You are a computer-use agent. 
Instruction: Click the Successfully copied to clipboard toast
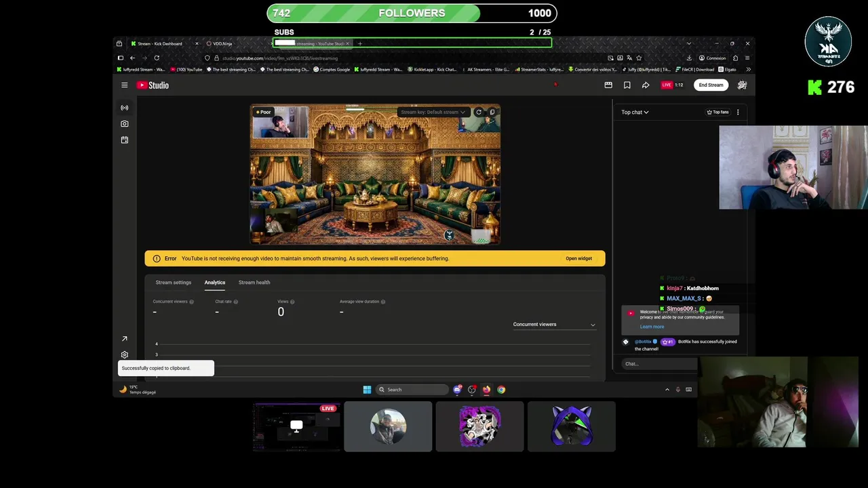coord(166,368)
